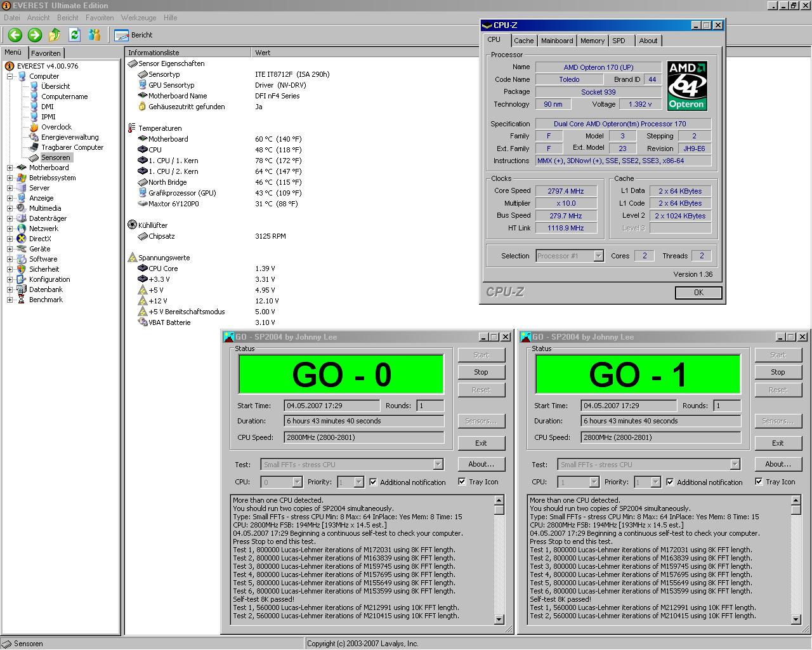Click the OK button in CPU-Z
Image resolution: width=812 pixels, height=650 pixels.
[698, 293]
